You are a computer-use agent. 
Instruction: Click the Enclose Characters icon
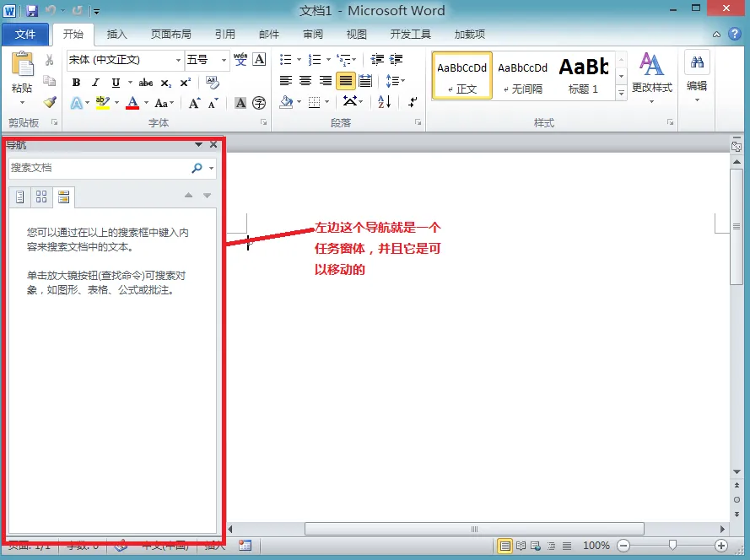259,103
